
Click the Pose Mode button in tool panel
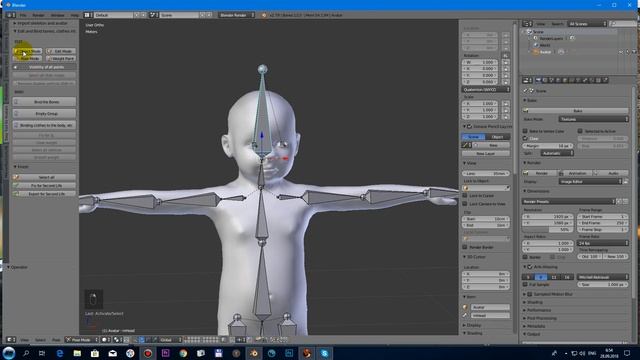tap(27, 58)
